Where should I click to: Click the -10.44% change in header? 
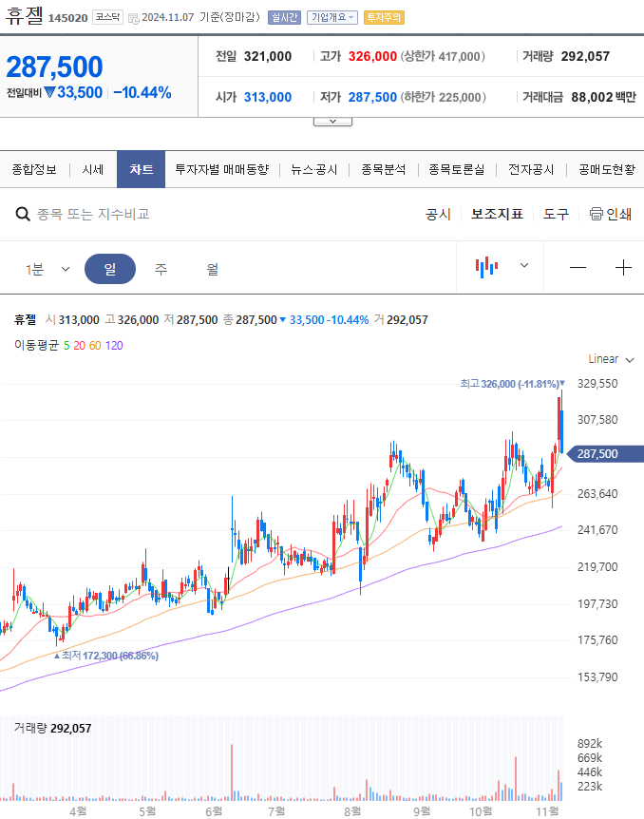[x=142, y=92]
